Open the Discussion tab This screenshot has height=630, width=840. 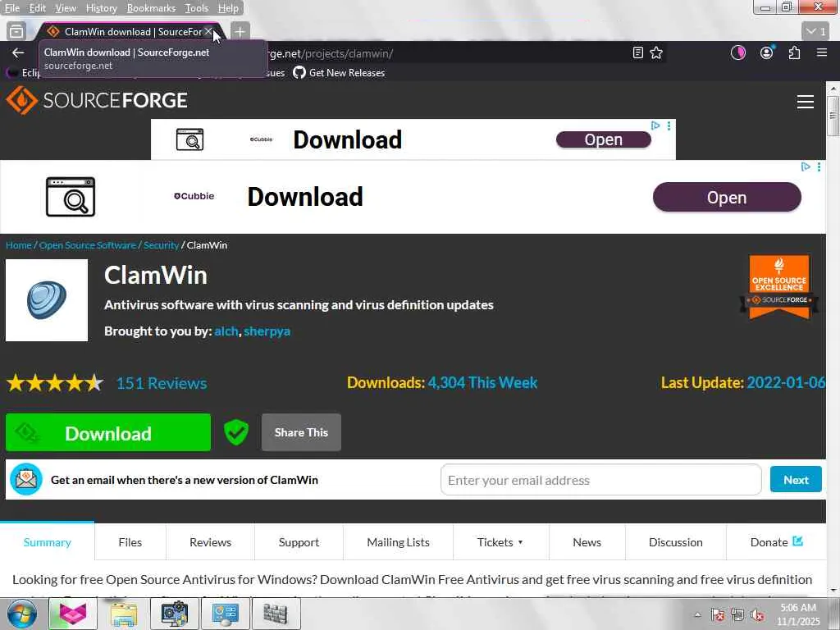click(x=676, y=542)
